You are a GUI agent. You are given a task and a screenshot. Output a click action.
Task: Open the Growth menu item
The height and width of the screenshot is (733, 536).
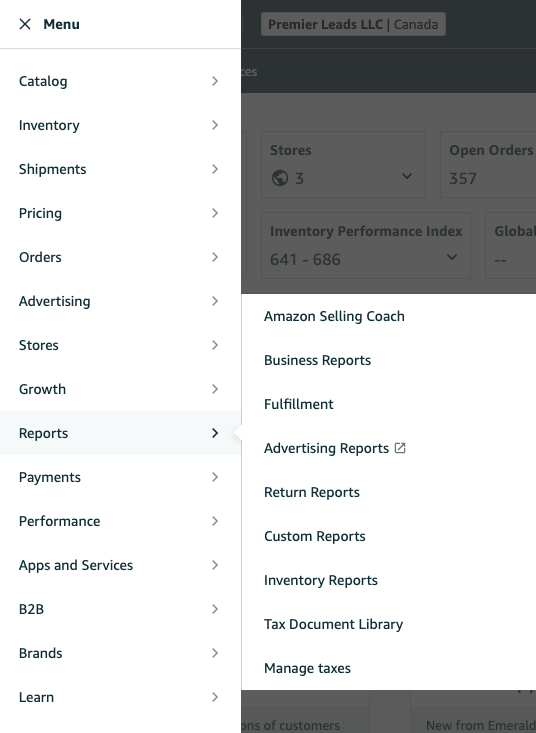click(x=120, y=389)
